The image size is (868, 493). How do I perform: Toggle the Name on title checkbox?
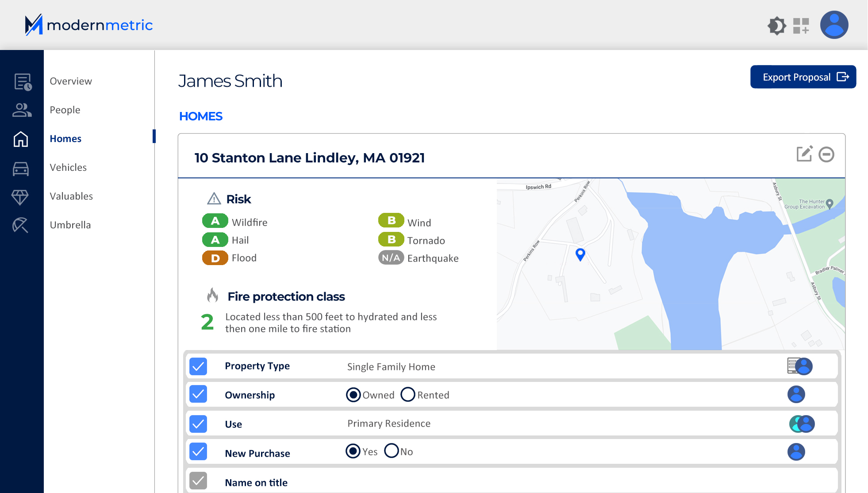coord(198,481)
